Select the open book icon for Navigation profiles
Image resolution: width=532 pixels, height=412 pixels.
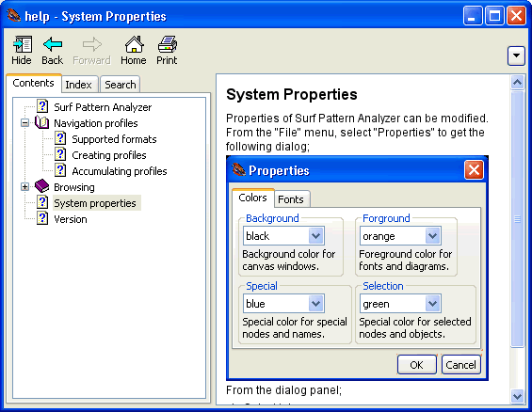click(x=42, y=122)
